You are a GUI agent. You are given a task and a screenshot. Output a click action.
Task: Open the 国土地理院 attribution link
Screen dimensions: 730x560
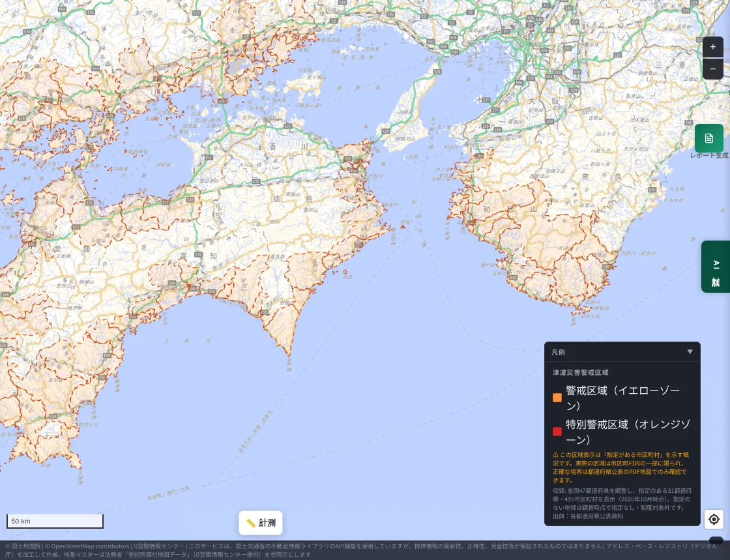coord(25,546)
